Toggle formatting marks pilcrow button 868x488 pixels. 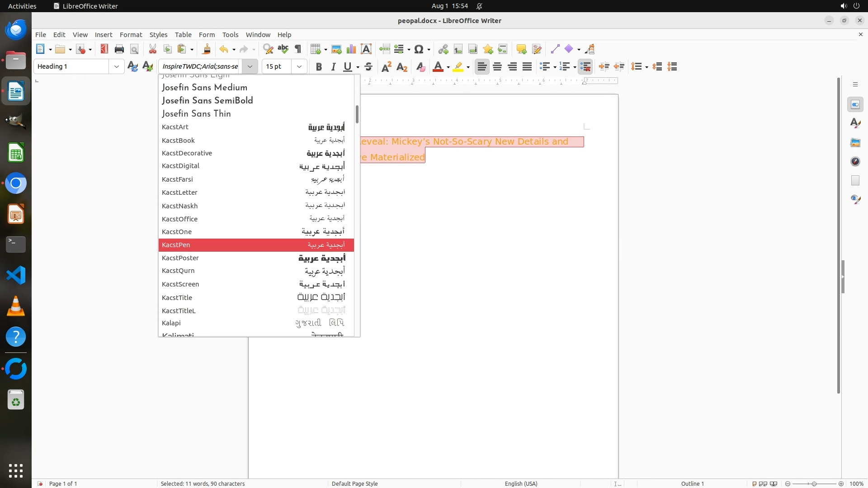pyautogui.click(x=298, y=49)
